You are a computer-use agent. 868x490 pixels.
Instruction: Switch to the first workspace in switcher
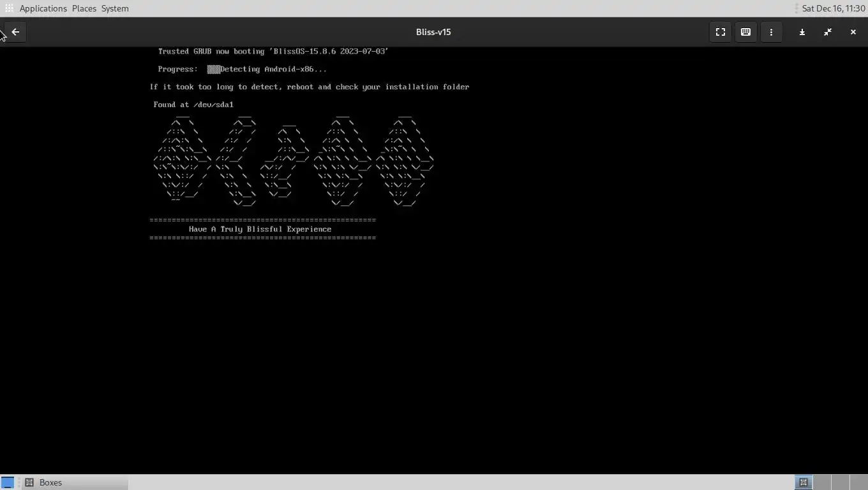point(804,482)
